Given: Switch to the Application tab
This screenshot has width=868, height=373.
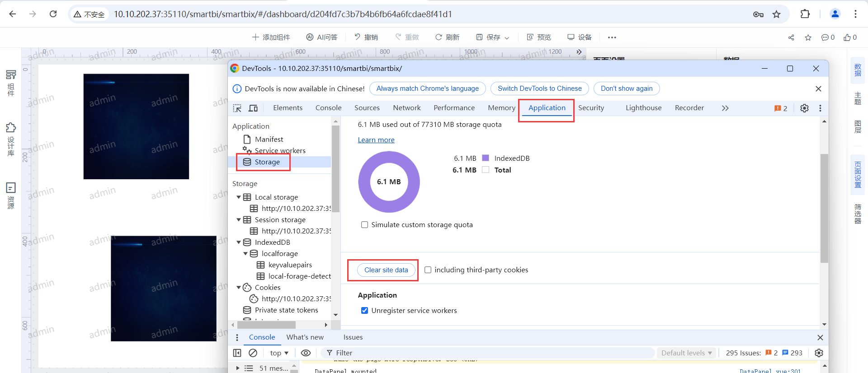Looking at the screenshot, I should click(x=547, y=107).
